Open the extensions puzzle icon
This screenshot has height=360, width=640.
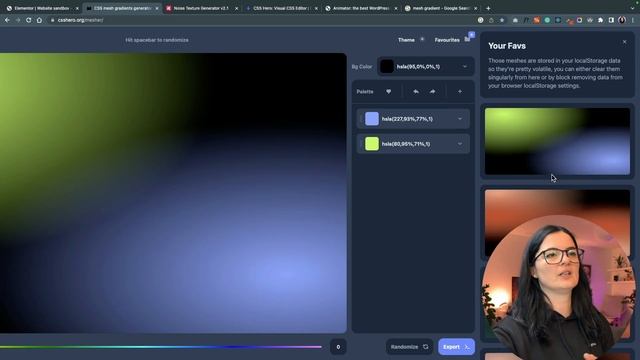pyautogui.click(x=600, y=20)
